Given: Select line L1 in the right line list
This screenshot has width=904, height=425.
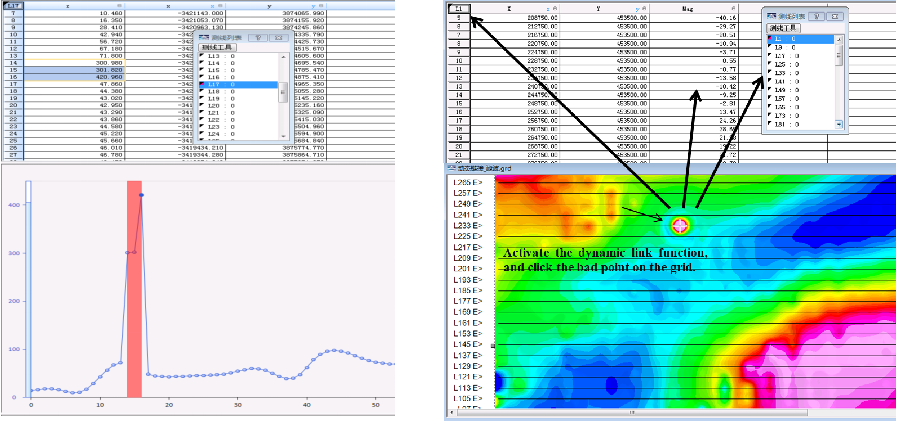Looking at the screenshot, I should point(800,39).
